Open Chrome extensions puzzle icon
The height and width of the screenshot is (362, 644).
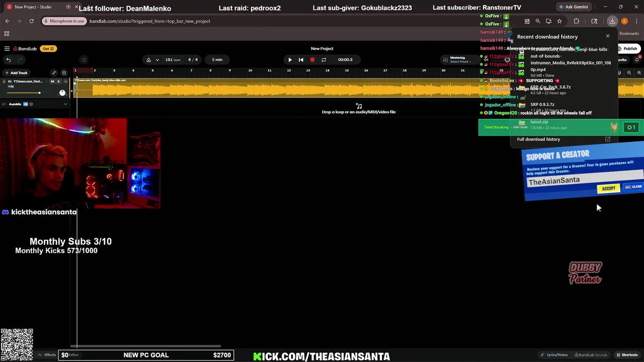click(577, 21)
